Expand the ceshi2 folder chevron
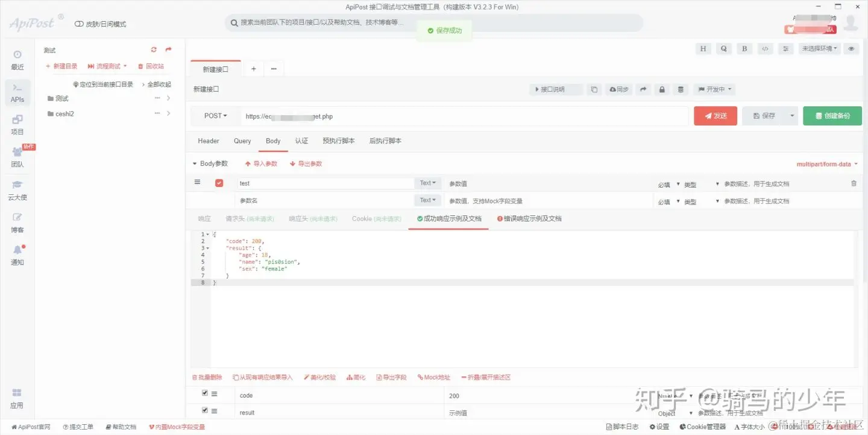 168,113
